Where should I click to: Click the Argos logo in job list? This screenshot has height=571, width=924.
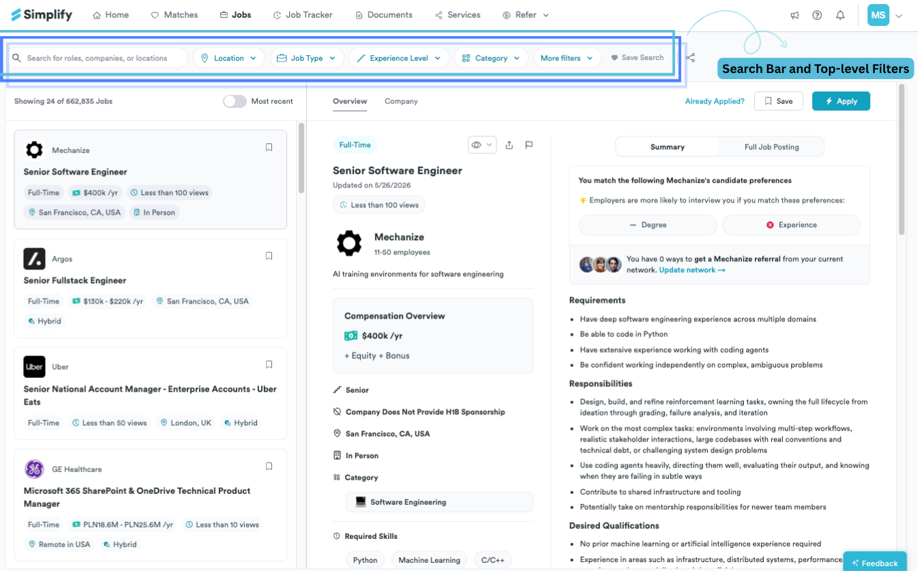[x=34, y=259]
